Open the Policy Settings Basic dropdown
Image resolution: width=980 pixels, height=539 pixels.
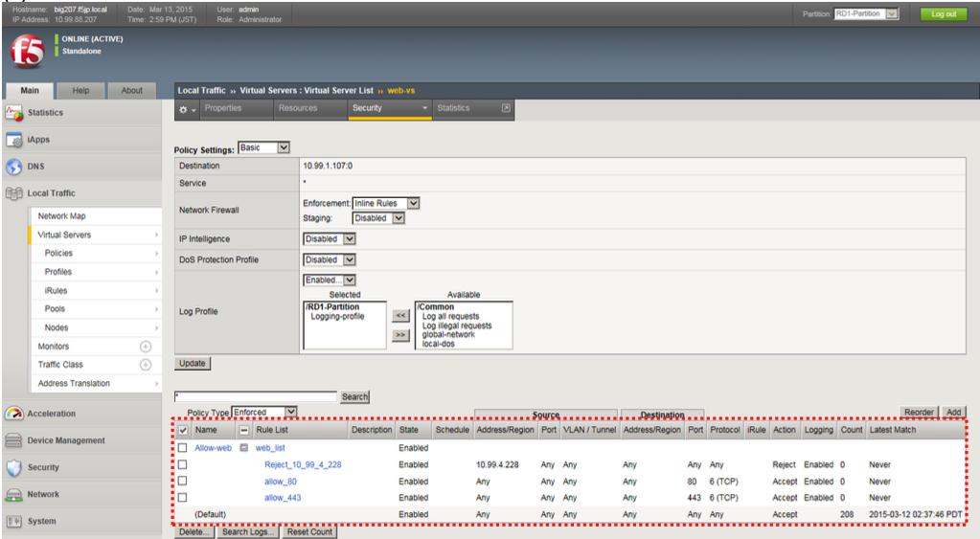click(x=263, y=148)
